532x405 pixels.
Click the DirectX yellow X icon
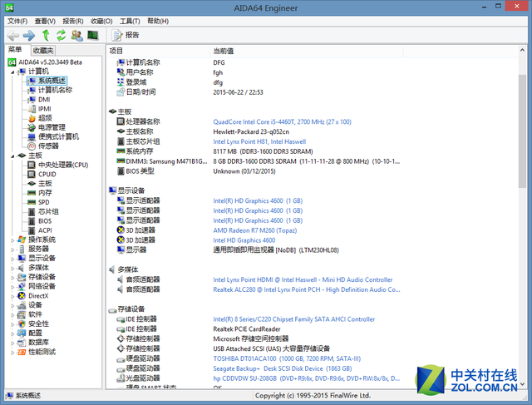coord(22,296)
